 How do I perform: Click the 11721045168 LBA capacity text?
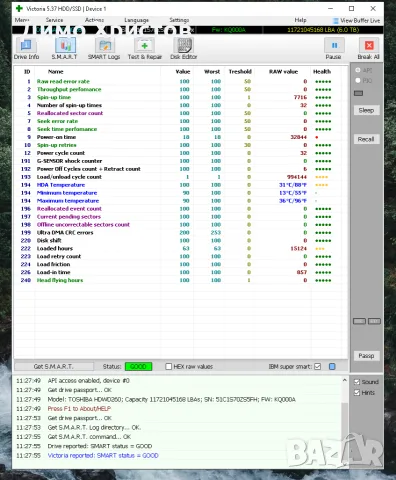323,30
